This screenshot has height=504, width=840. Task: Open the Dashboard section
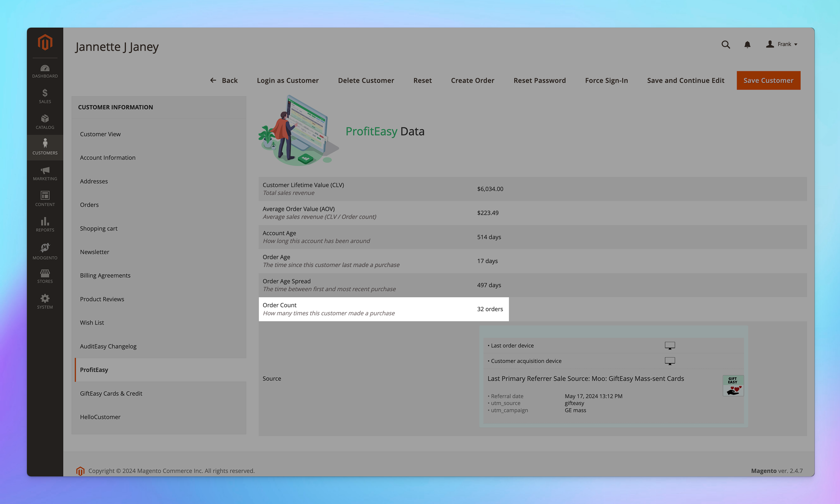coord(45,71)
